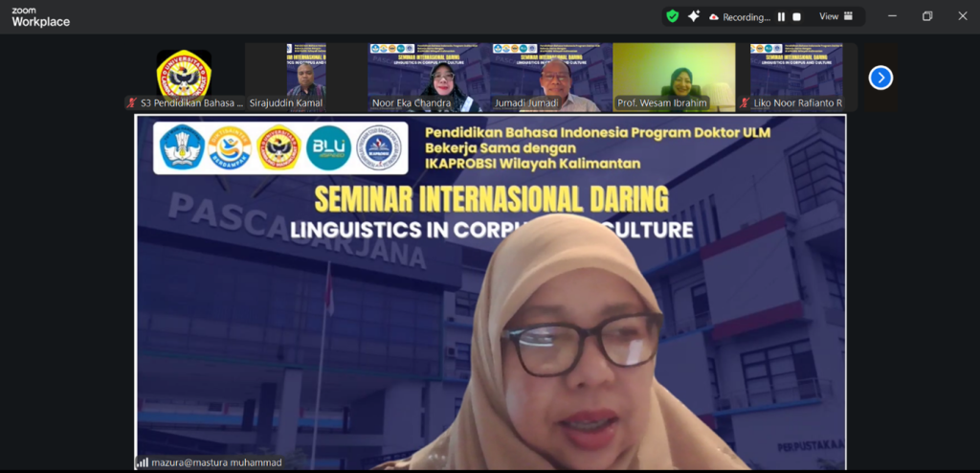Screen dimensions: 980x473
Task: Click muted mic icon on Liko's tile
Action: pyautogui.click(x=745, y=103)
